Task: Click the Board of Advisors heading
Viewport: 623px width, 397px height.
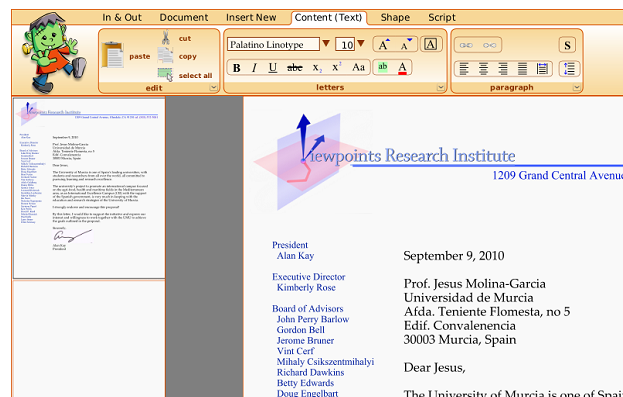Action: pyautogui.click(x=308, y=308)
